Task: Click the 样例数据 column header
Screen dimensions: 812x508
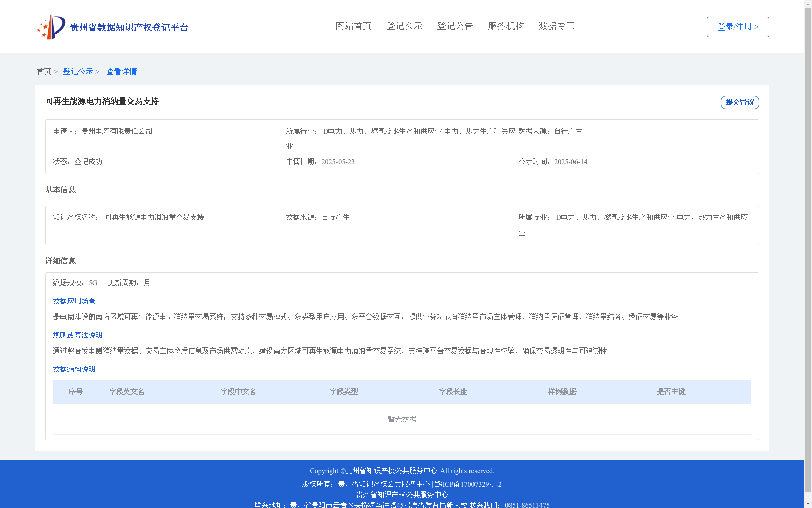Action: (562, 392)
